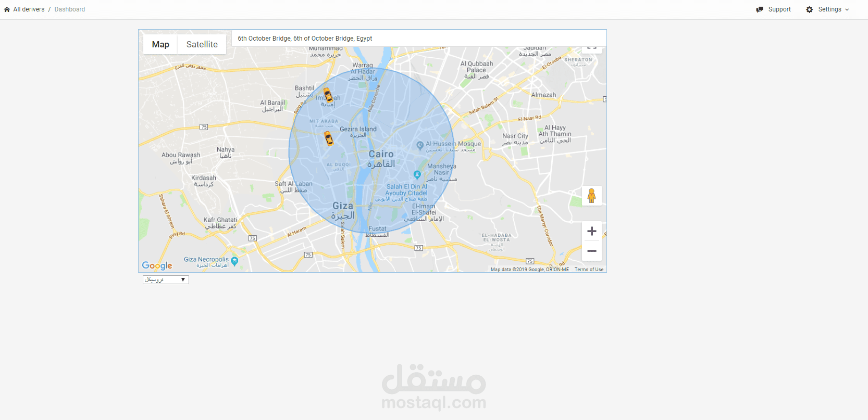Expand the Settings dropdown menu
This screenshot has width=868, height=420.
click(x=833, y=9)
